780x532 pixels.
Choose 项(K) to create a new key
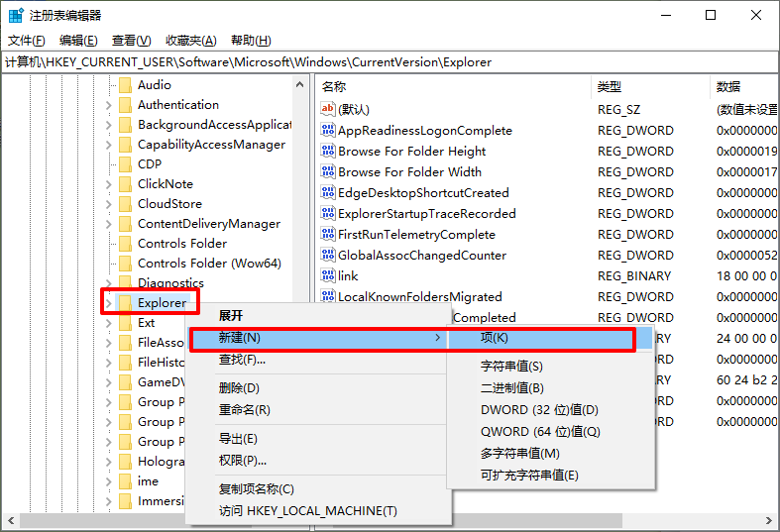click(541, 339)
